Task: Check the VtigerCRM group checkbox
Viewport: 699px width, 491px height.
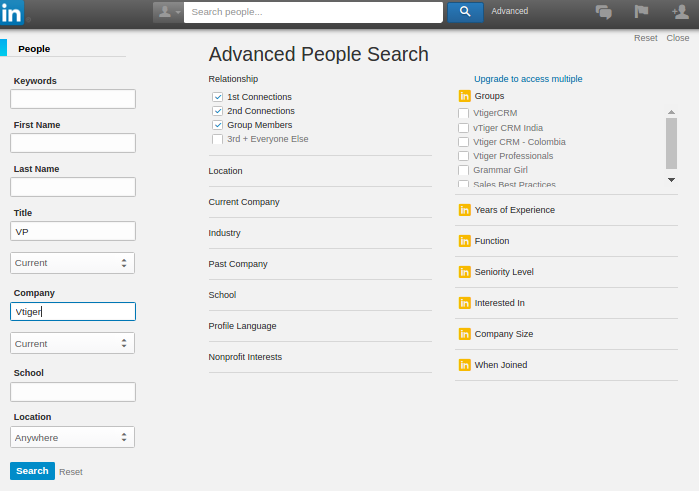Action: 463,114
